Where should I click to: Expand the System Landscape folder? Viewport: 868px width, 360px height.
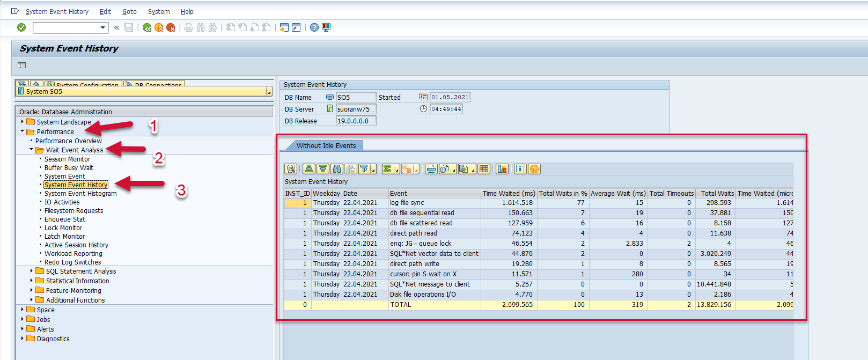pyautogui.click(x=23, y=122)
